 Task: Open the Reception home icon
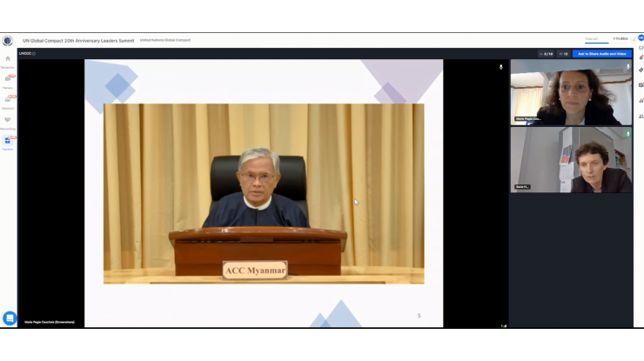pos(7,59)
